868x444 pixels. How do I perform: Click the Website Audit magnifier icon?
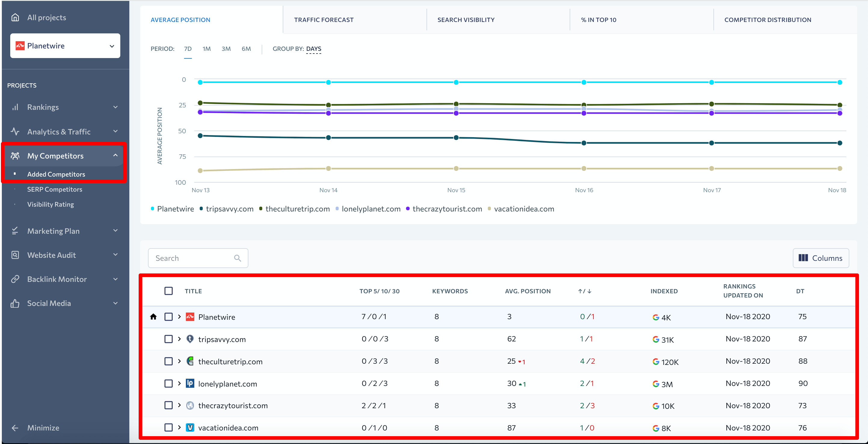15,255
